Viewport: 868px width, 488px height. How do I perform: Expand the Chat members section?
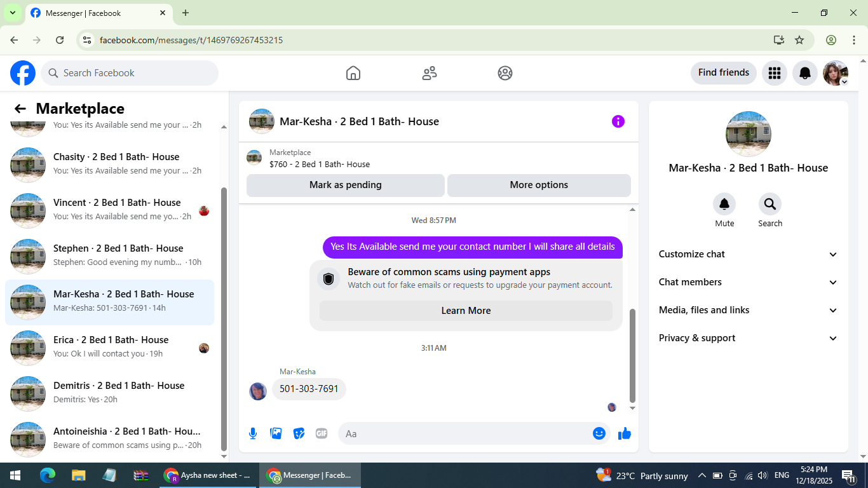(749, 282)
